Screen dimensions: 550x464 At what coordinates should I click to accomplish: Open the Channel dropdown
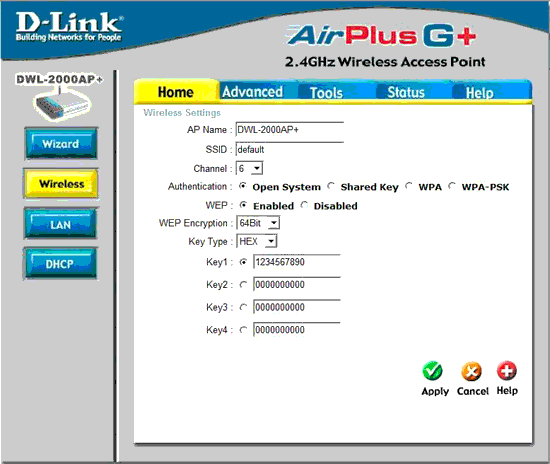click(249, 168)
